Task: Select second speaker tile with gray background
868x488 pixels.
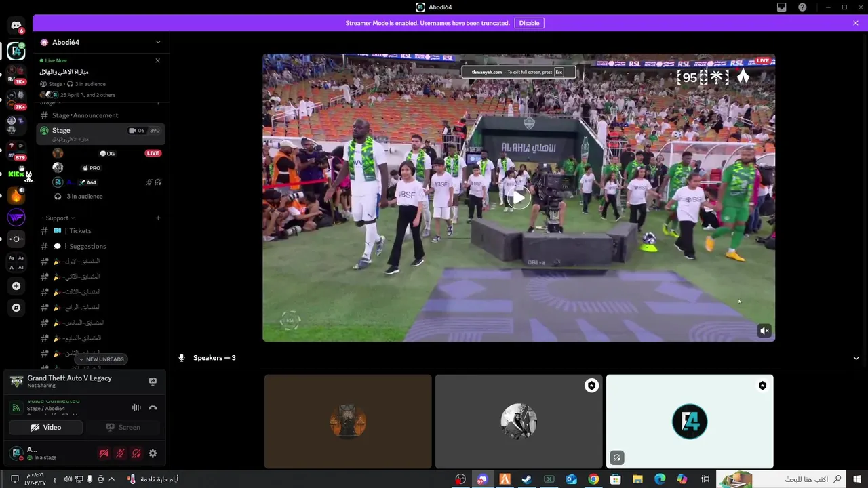Action: tap(519, 422)
